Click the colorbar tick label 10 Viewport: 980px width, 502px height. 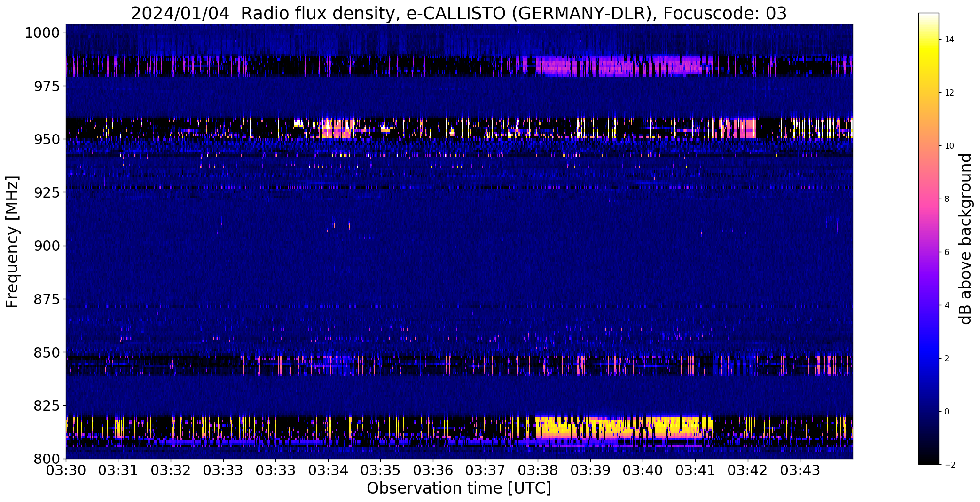[x=949, y=146]
